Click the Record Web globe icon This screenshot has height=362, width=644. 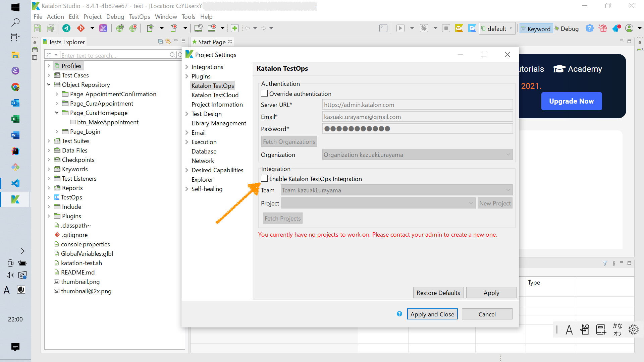133,28
